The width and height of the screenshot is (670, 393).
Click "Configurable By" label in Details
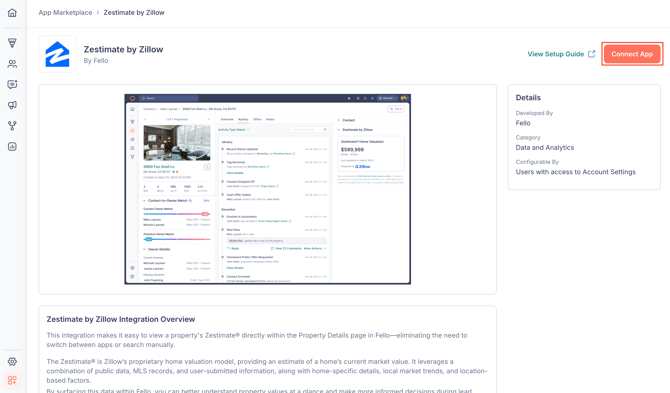pyautogui.click(x=537, y=162)
